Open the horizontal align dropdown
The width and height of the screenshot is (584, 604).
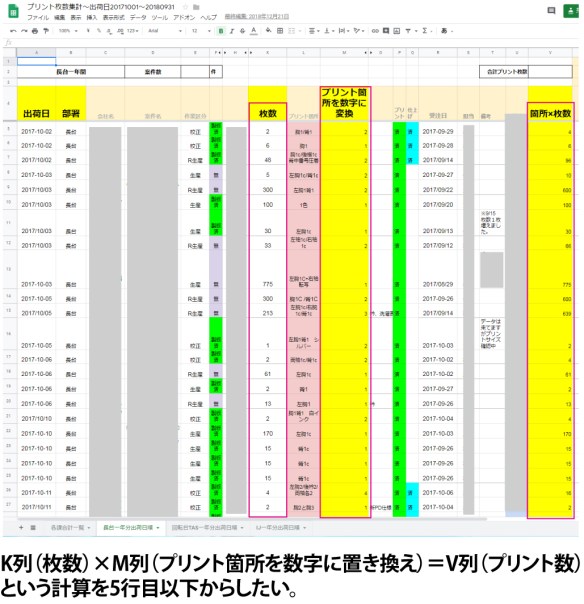tap(314, 31)
